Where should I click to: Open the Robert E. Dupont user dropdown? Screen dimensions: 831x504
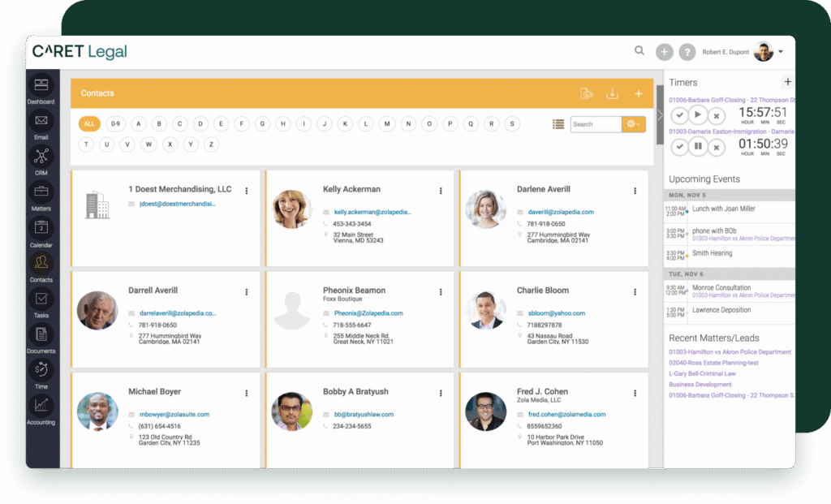tap(781, 52)
